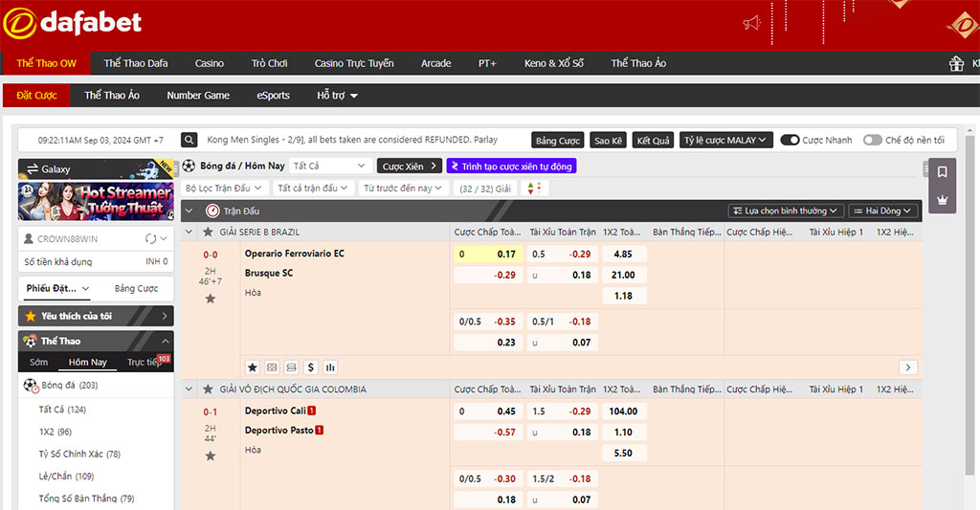Viewport: 980px width, 510px height.
Task: Click the bookmark icon on right panel
Action: (942, 172)
